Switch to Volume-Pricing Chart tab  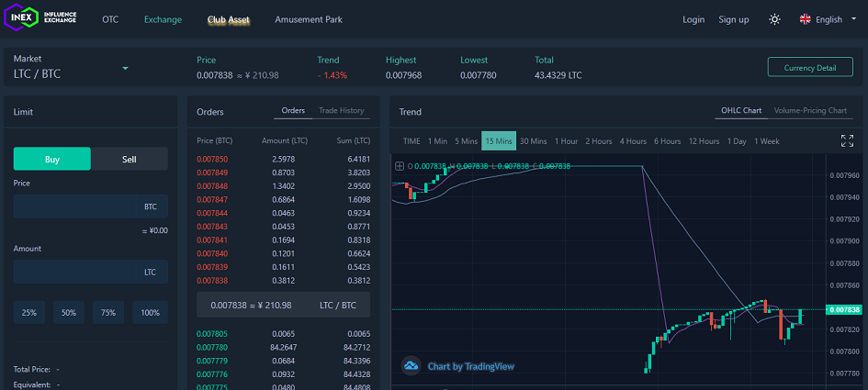[x=810, y=110]
